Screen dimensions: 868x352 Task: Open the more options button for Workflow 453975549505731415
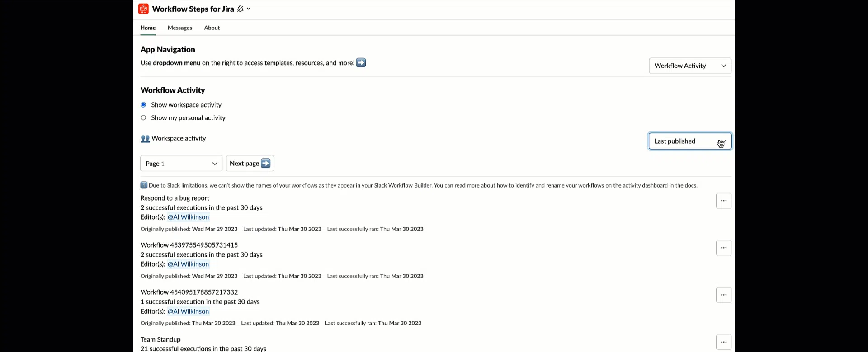723,248
